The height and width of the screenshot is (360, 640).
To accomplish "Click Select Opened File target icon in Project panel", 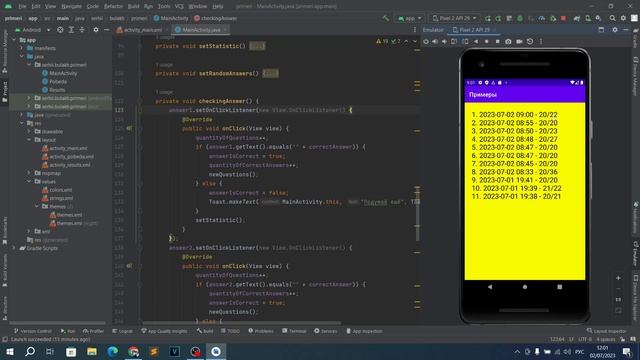I will [x=60, y=30].
